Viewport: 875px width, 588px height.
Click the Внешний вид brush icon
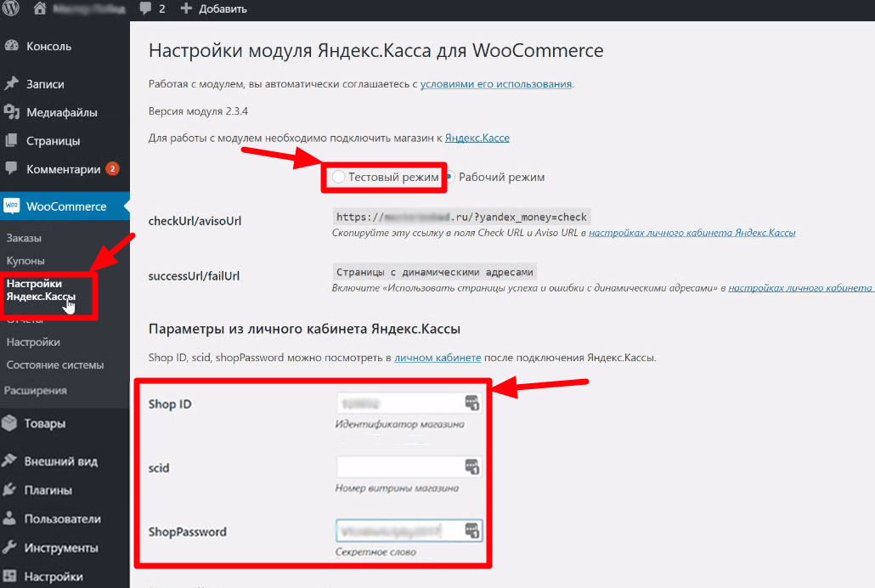point(9,461)
